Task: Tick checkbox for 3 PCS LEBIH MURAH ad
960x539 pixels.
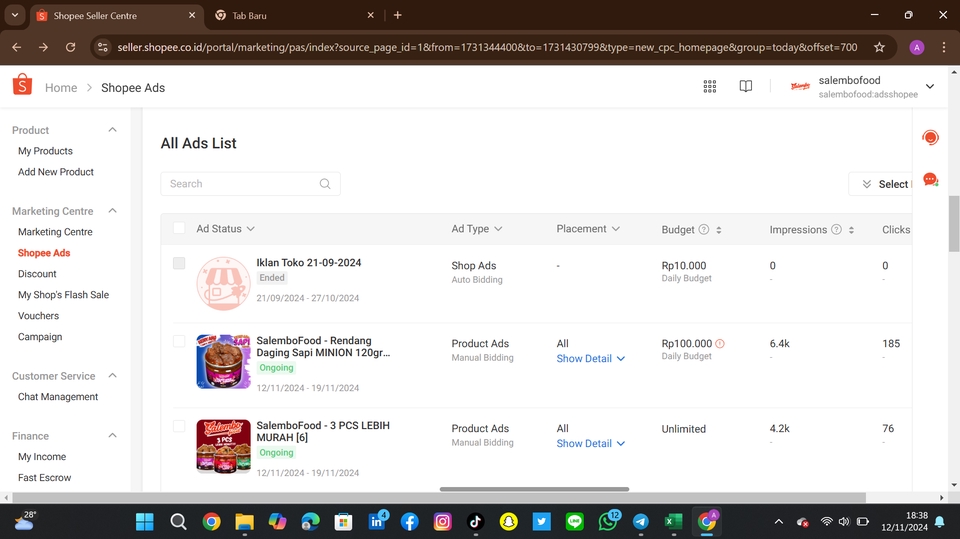Action: (179, 426)
